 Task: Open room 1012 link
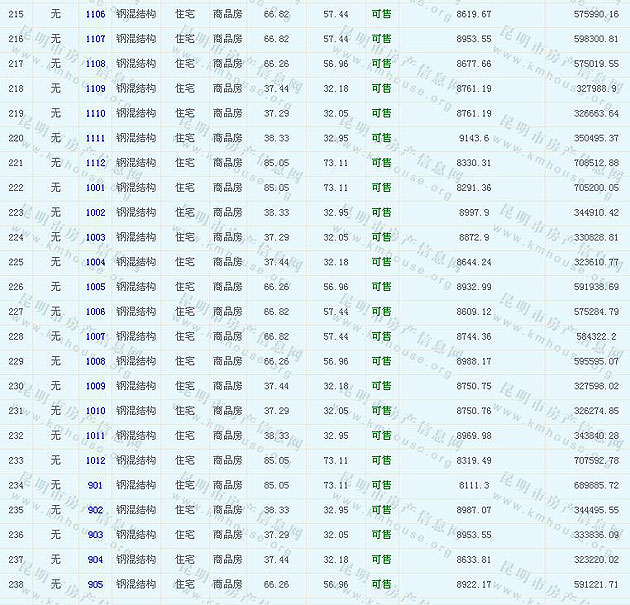[95, 460]
